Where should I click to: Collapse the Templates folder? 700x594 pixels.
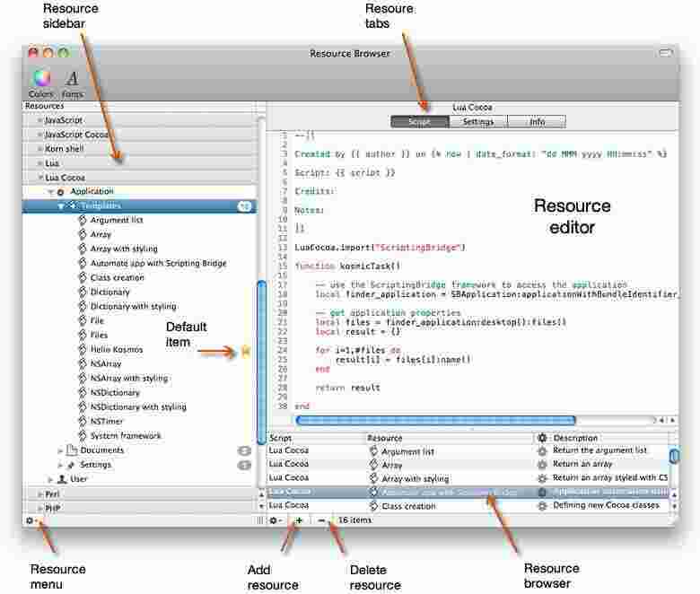[61, 206]
